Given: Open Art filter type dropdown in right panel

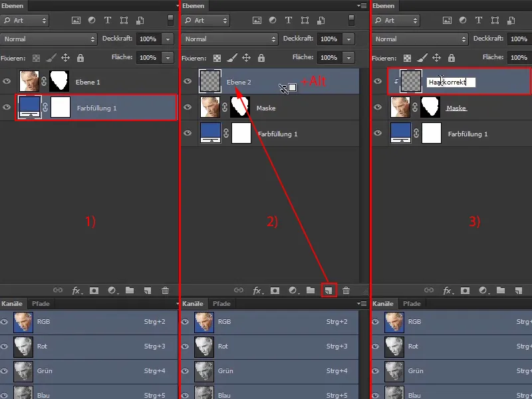Looking at the screenshot, I should tap(396, 21).
